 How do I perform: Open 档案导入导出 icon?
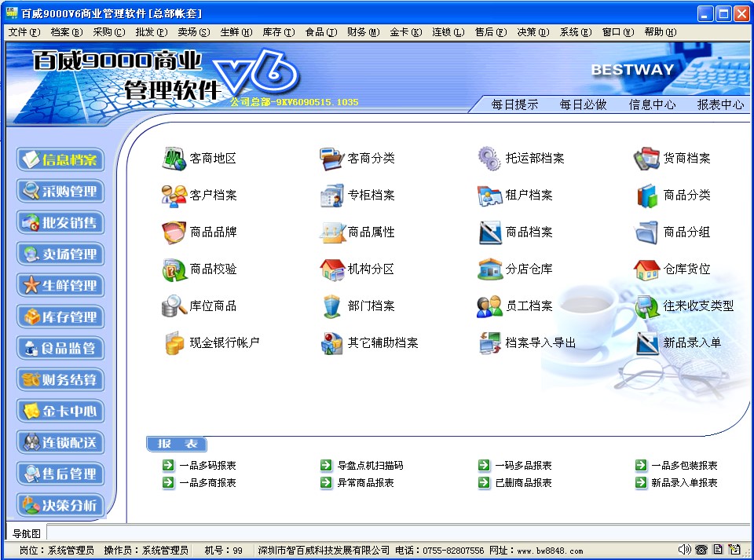point(489,343)
